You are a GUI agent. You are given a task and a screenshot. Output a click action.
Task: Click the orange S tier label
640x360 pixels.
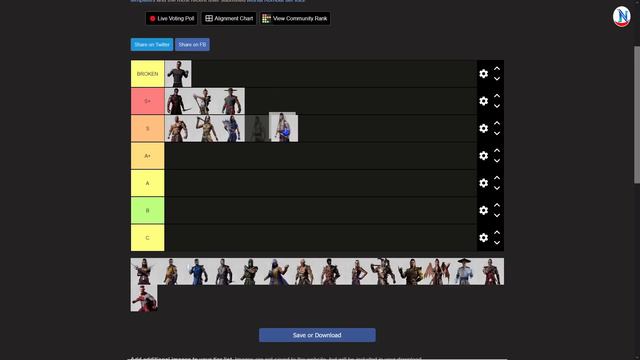point(147,129)
